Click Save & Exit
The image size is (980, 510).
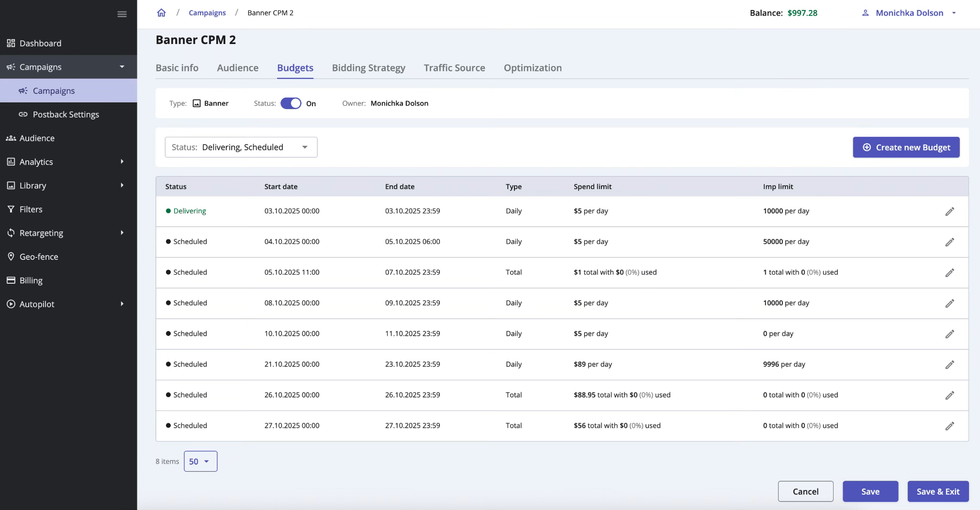pos(937,491)
